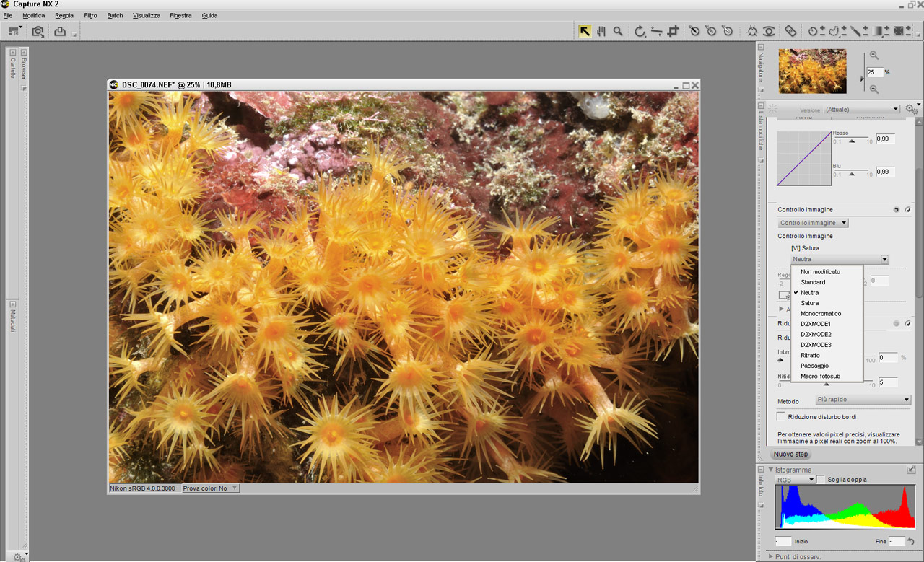Open the edit list settings gear
The height and width of the screenshot is (562, 924).
tap(912, 109)
